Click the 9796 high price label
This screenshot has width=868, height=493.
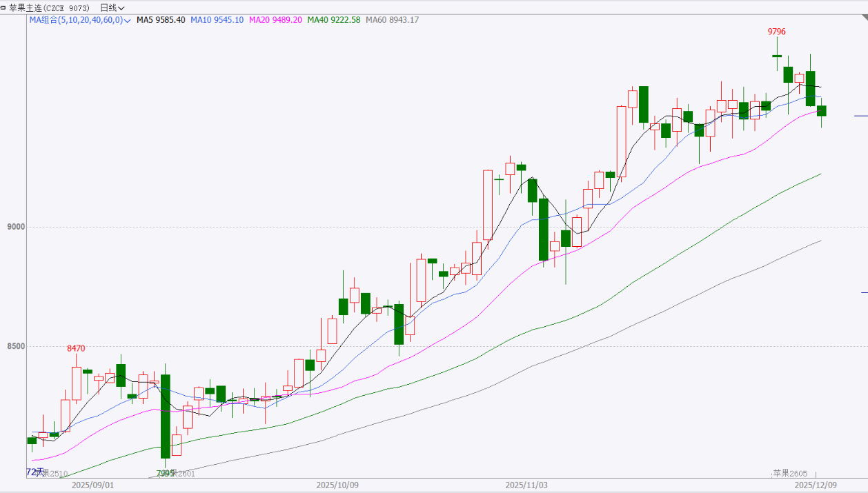point(777,32)
